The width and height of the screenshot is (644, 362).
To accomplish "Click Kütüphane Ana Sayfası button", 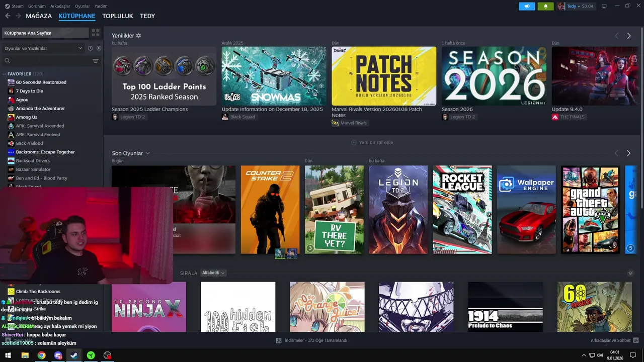I will 45,33.
